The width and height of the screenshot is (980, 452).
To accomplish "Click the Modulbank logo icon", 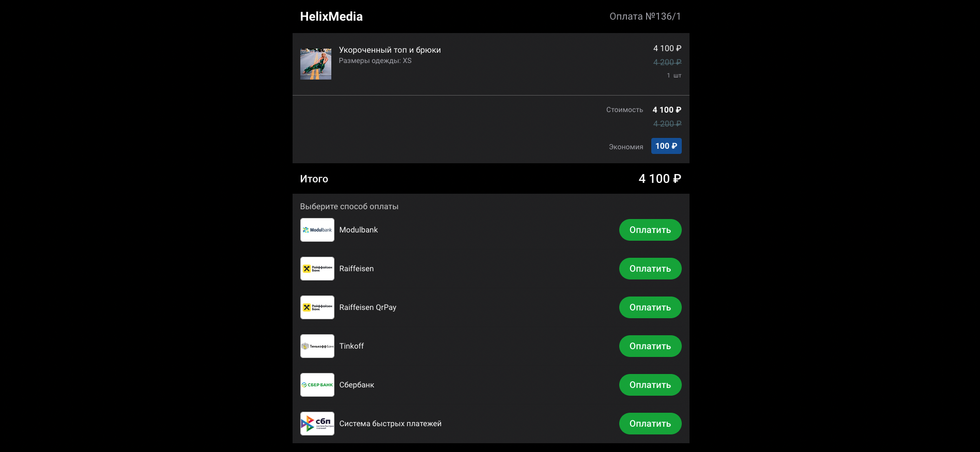I will [317, 230].
